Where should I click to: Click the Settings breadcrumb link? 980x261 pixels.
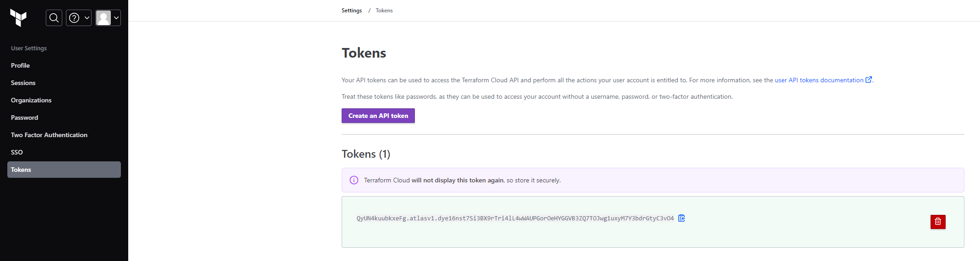pos(351,11)
